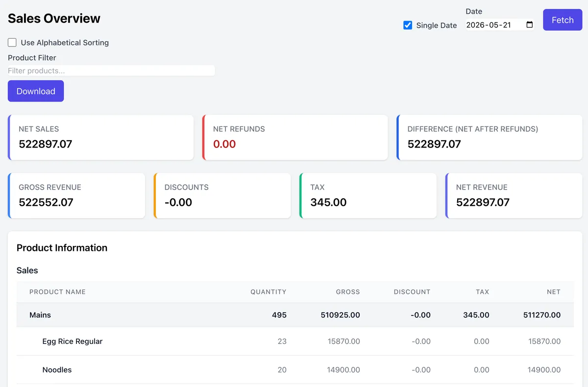This screenshot has height=387, width=588.
Task: Click Egg Rice Regular quantity 23
Action: (282, 341)
